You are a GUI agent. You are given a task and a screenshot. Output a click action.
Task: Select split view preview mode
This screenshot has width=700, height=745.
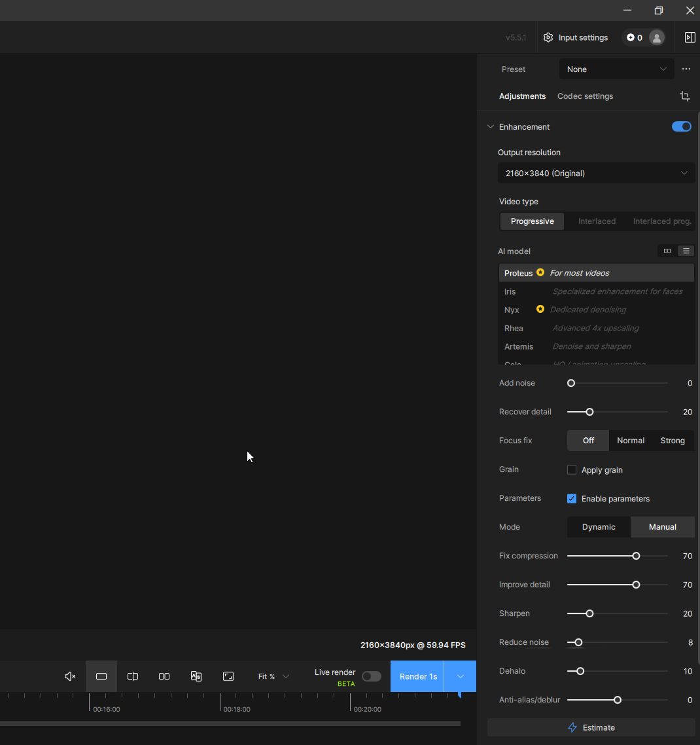[133, 676]
